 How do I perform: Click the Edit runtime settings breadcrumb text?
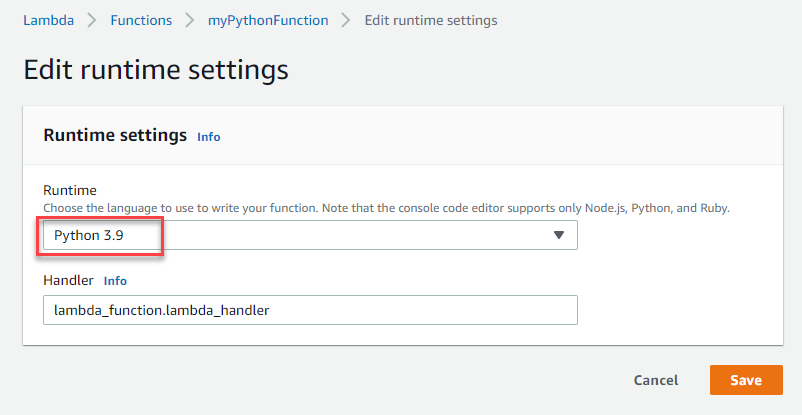(431, 20)
